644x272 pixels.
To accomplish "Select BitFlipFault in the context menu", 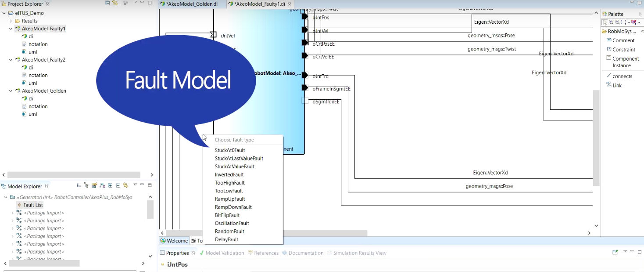I will click(x=227, y=215).
